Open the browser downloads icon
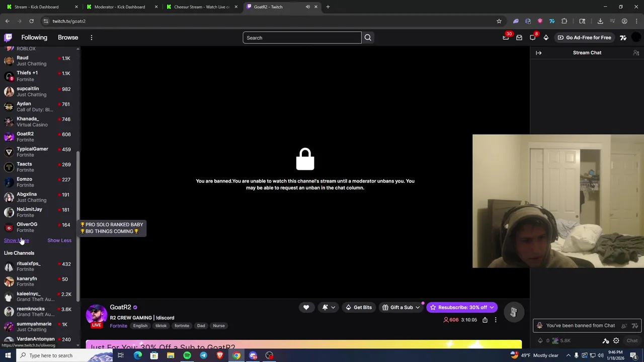 (600, 21)
